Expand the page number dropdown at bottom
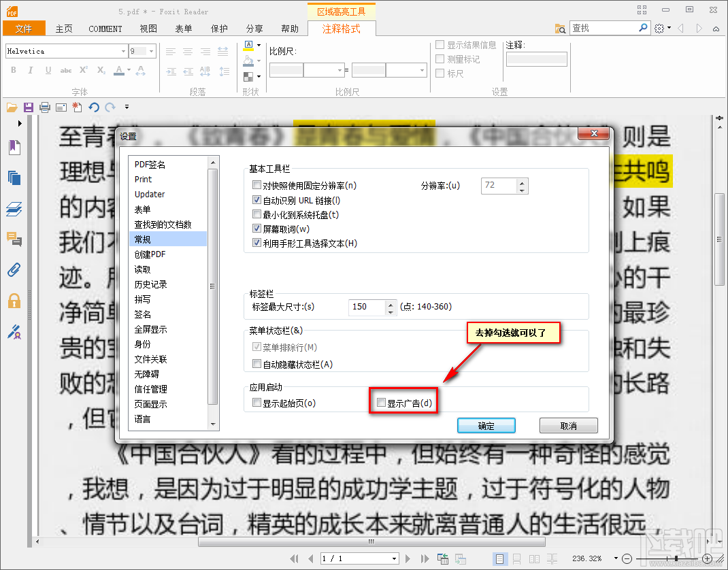The image size is (728, 570). click(393, 558)
